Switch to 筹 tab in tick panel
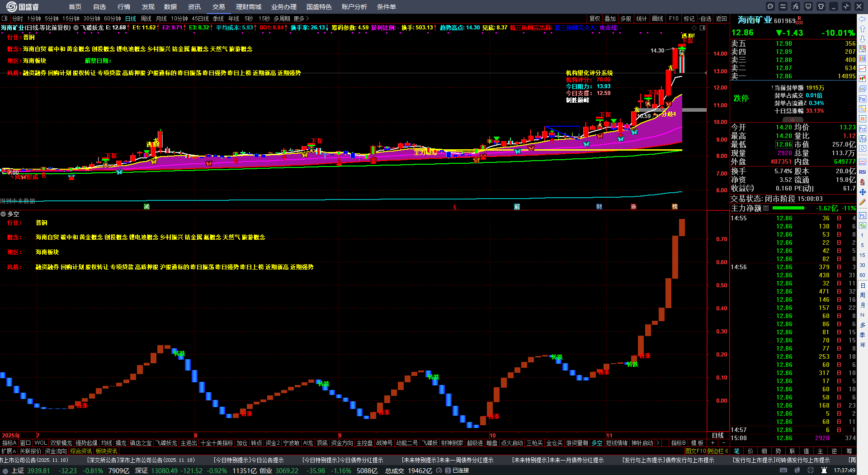Viewport: 868px width, 475px height. click(849, 451)
